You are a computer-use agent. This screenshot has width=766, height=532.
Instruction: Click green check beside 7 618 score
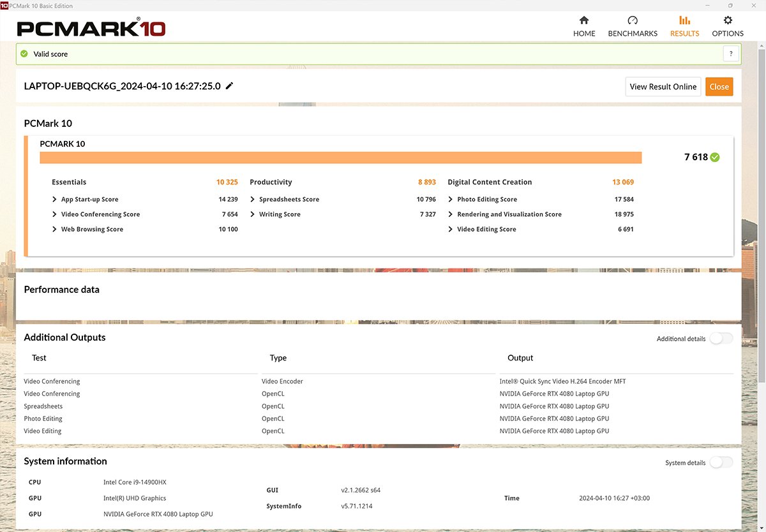pyautogui.click(x=715, y=158)
